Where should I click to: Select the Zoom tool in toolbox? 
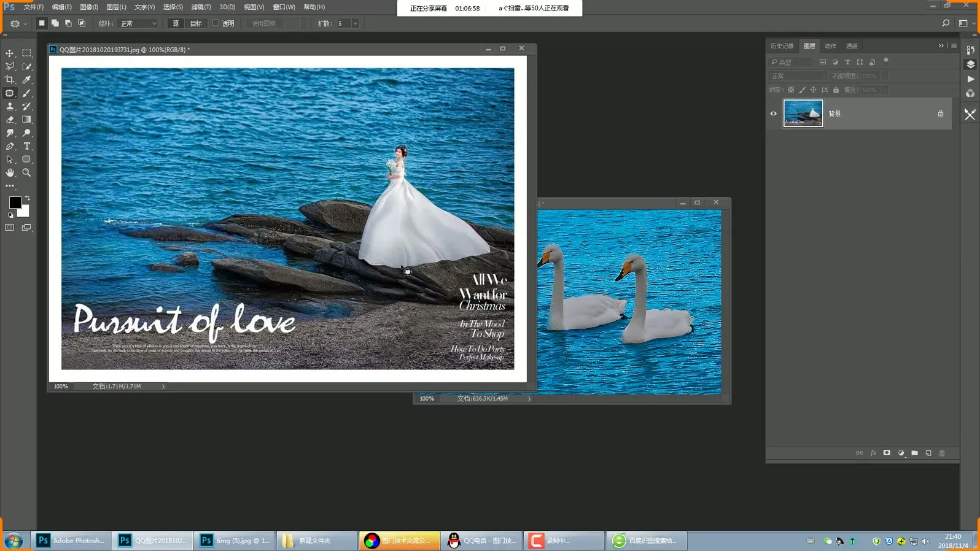(x=26, y=173)
